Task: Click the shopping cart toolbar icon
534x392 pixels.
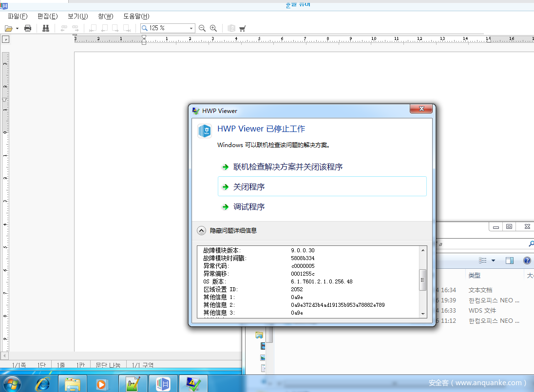Action: tap(242, 28)
